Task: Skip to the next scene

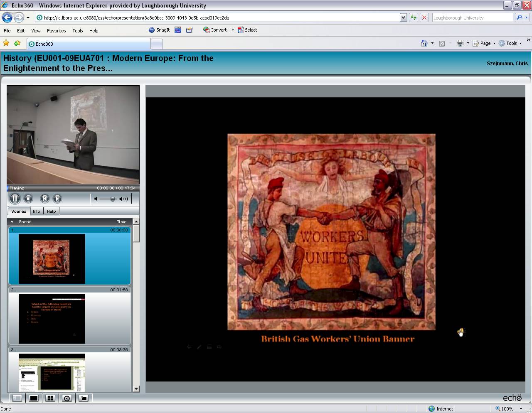Action: [x=57, y=199]
